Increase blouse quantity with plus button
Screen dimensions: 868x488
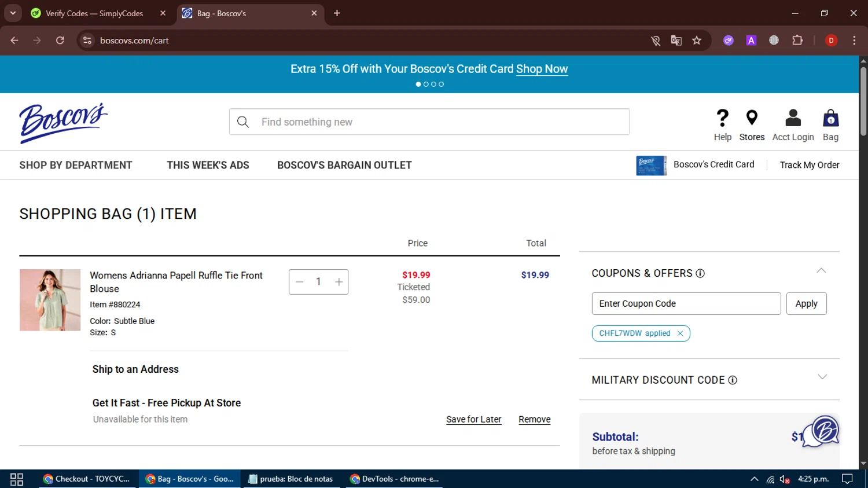tap(339, 282)
